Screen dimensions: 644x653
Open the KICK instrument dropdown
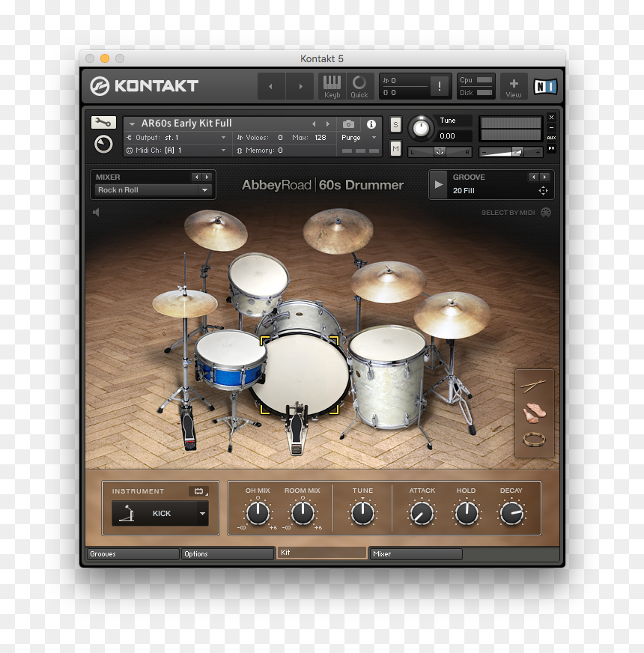pyautogui.click(x=160, y=514)
